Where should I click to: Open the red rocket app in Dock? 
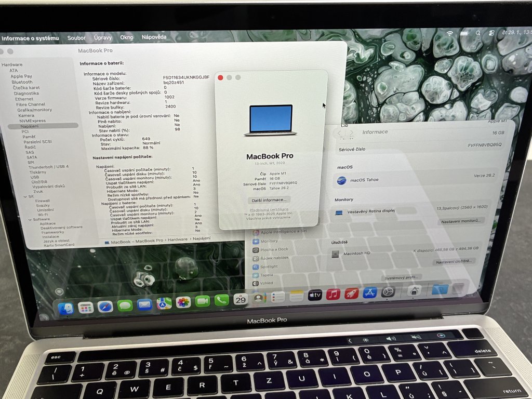coord(352,293)
